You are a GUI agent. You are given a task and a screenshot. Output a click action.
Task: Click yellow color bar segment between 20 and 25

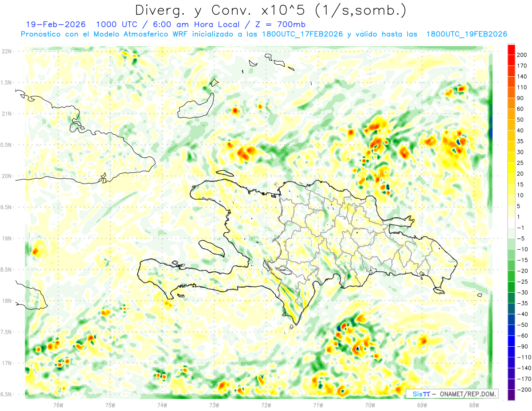point(511,168)
